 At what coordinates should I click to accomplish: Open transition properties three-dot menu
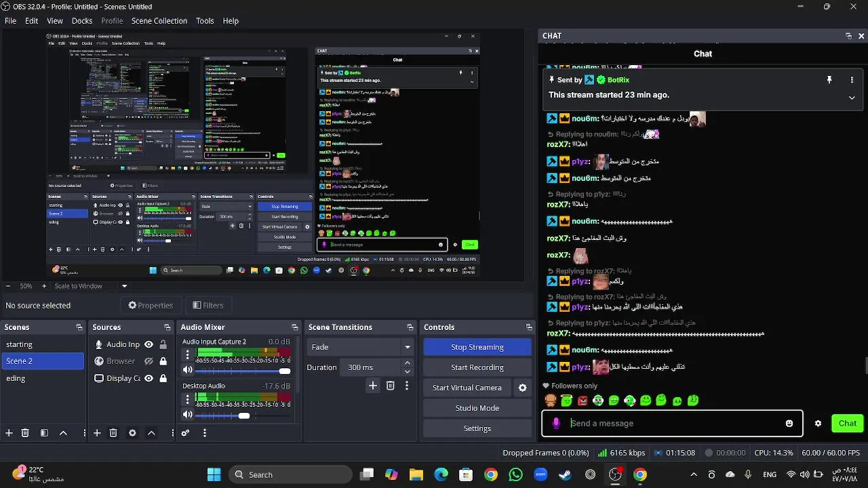coord(407,386)
